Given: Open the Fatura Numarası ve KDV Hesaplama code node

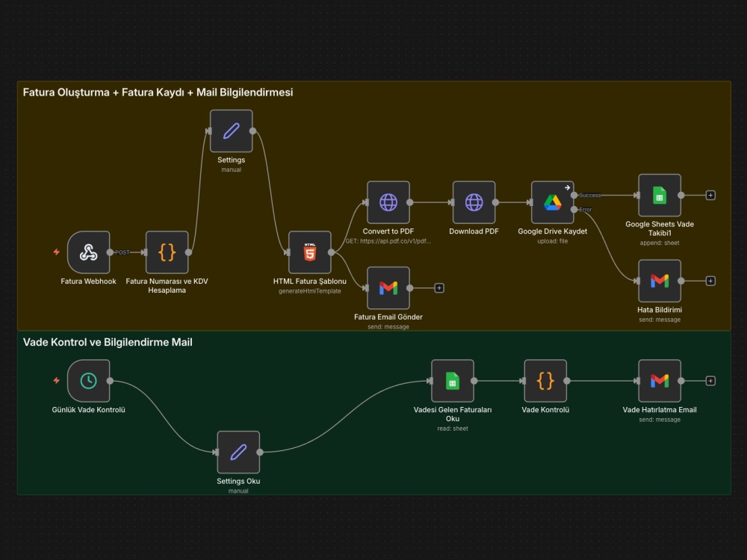Looking at the screenshot, I should [x=167, y=252].
